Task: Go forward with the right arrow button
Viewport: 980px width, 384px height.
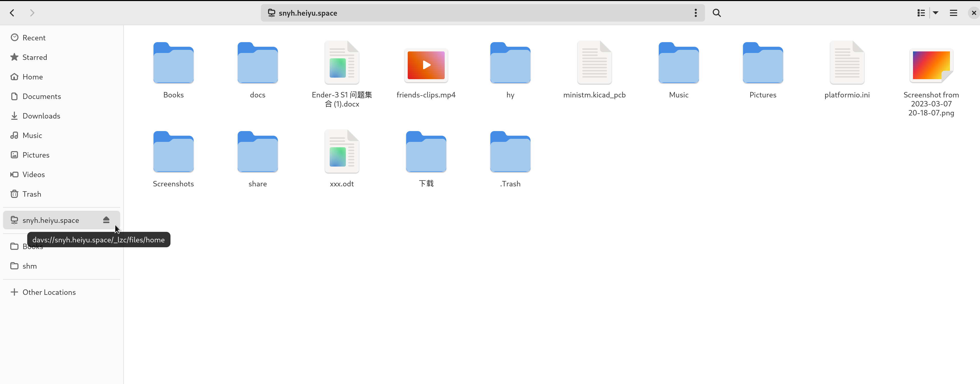Action: pyautogui.click(x=32, y=13)
